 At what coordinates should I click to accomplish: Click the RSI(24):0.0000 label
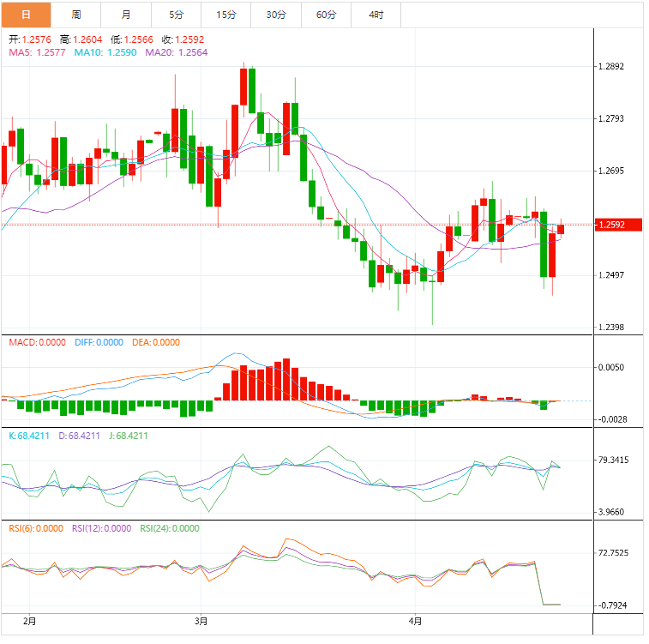click(x=170, y=528)
